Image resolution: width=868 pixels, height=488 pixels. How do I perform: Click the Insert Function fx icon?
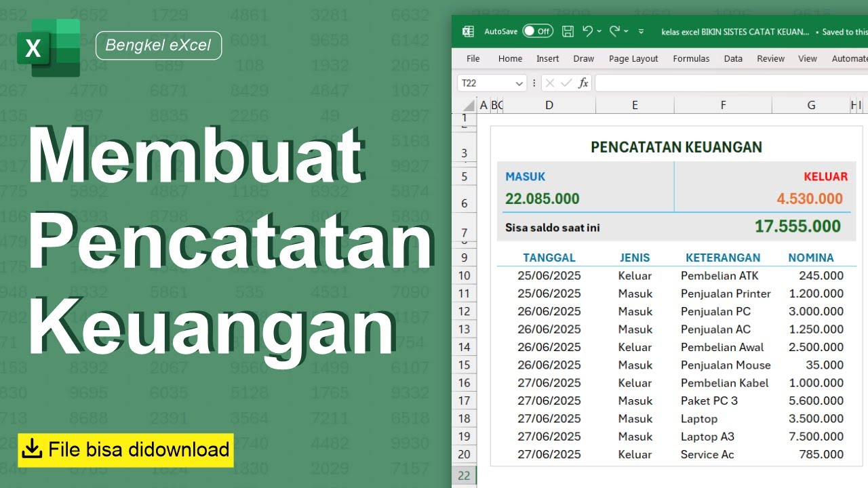tap(583, 83)
